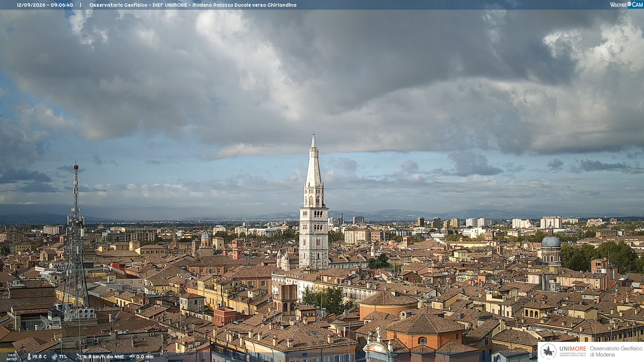Image resolution: width=644 pixels, height=362 pixels.
Task: Click the 4.8 km/h da NNE wind reading
Action: point(104,357)
